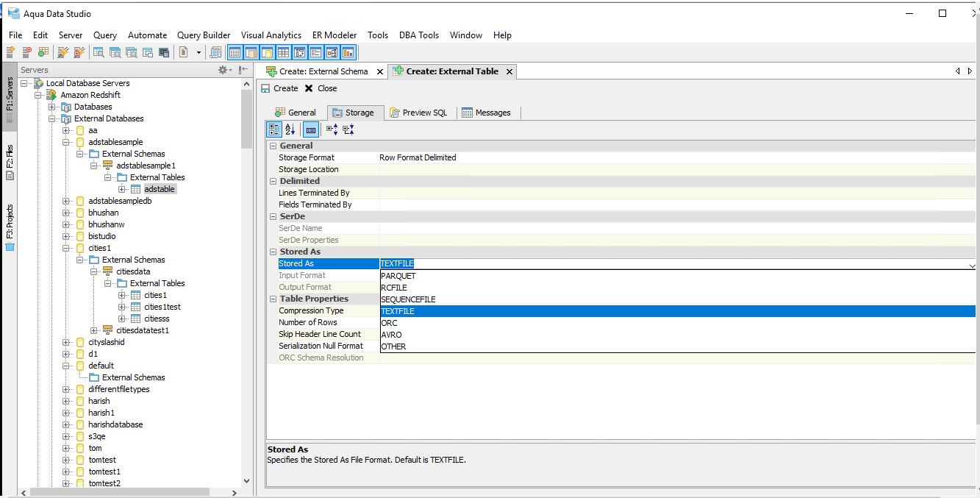
Task: Click the script scroll icon in main toolbar
Action: (x=215, y=52)
